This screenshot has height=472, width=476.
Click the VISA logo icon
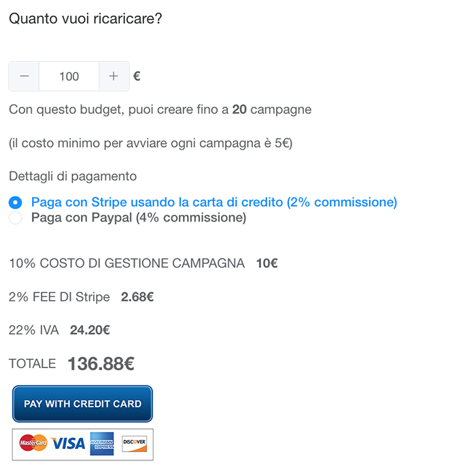[x=68, y=443]
